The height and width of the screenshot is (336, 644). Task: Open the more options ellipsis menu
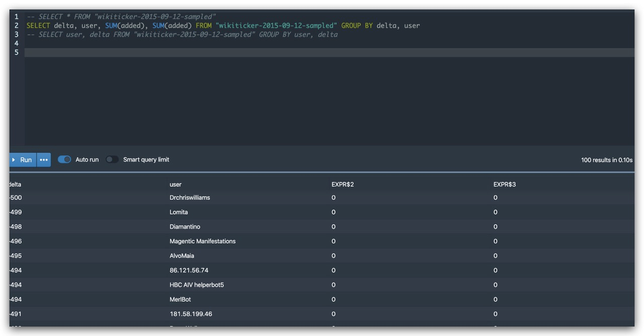coord(44,160)
